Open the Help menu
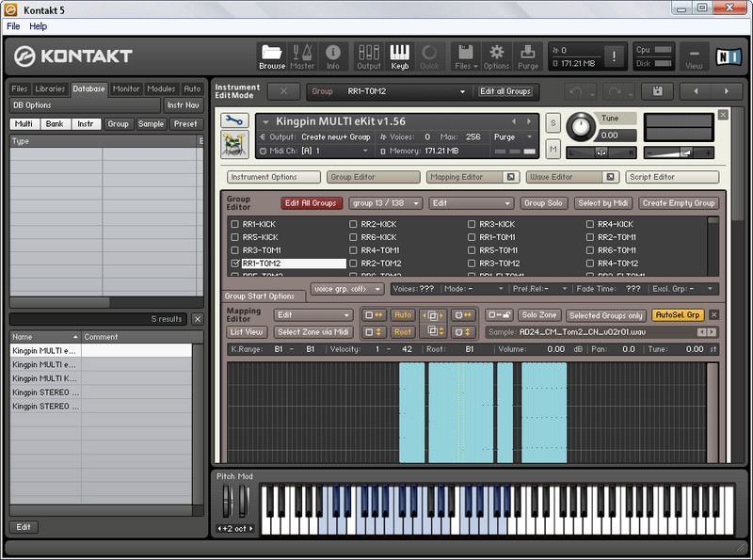This screenshot has width=753, height=560. pyautogui.click(x=38, y=26)
